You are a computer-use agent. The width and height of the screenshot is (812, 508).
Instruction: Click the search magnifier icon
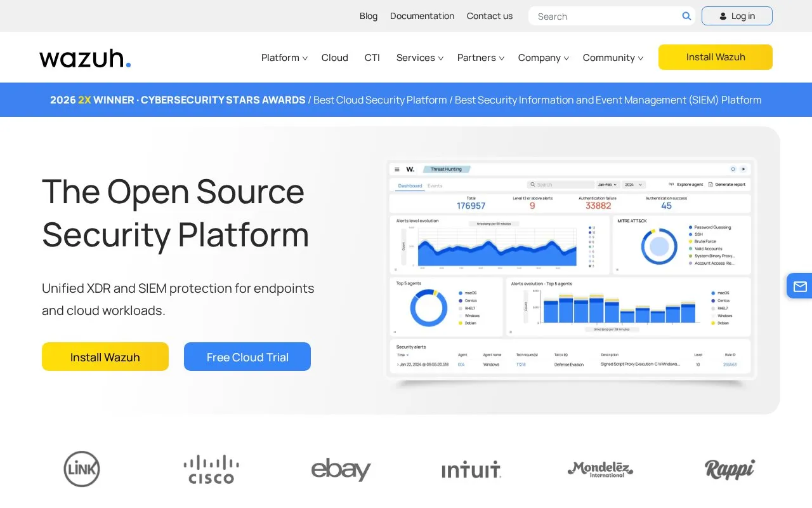(x=686, y=16)
